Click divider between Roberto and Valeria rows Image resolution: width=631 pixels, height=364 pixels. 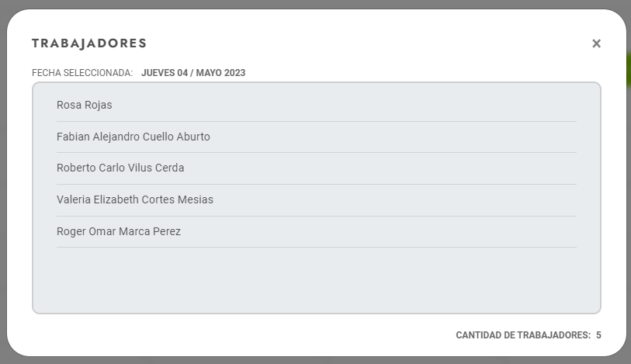click(317, 184)
